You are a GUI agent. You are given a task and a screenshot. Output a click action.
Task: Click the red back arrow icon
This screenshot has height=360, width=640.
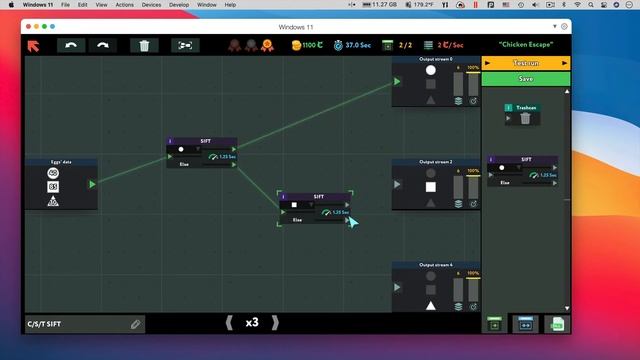[x=33, y=46]
